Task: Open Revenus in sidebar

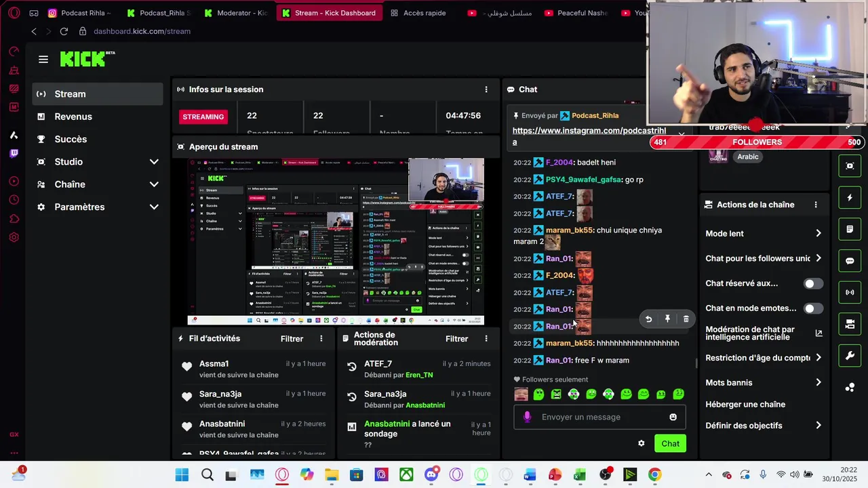Action: tap(98, 117)
